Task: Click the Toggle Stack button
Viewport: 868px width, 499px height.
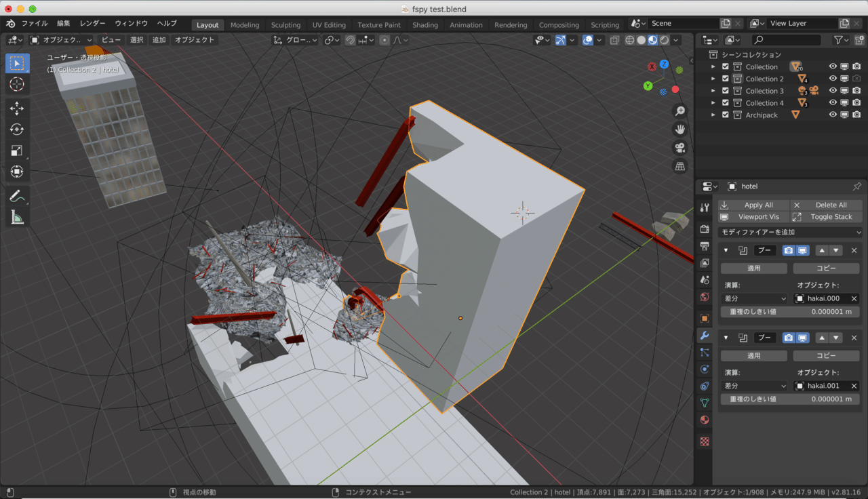Action: (x=827, y=217)
